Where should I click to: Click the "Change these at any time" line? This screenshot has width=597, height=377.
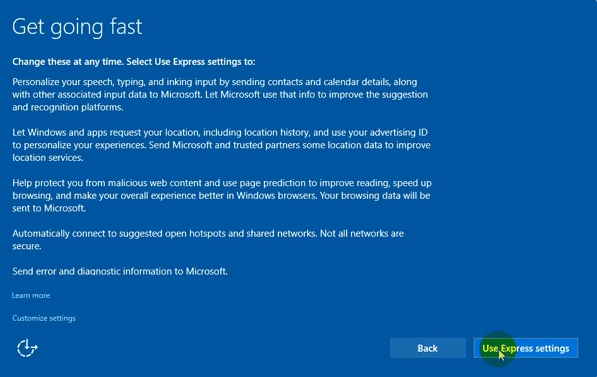point(134,62)
